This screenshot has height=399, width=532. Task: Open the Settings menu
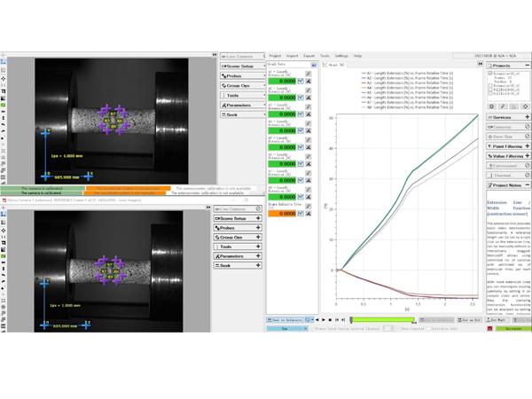341,55
